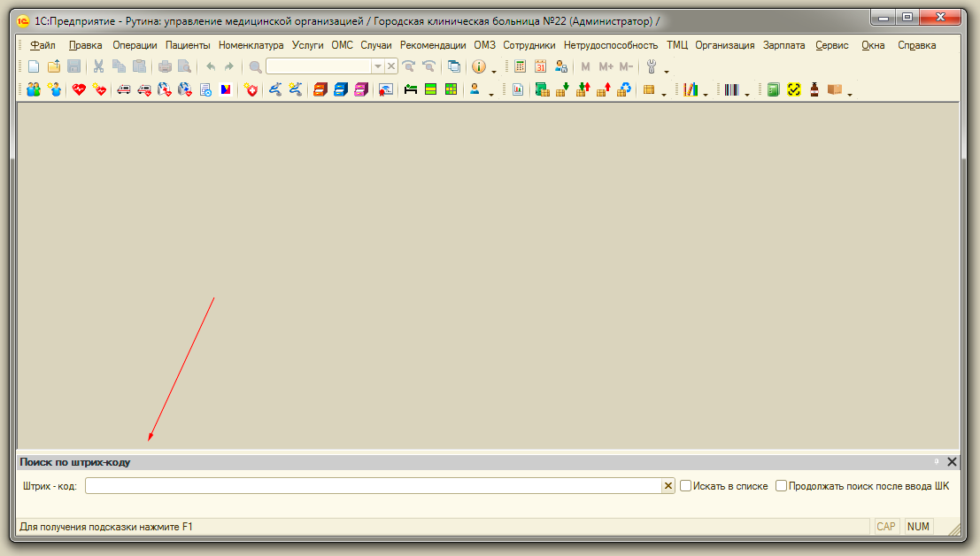The width and height of the screenshot is (980, 556).
Task: Enable the 'Искать в списке' checkbox
Action: pyautogui.click(x=686, y=486)
